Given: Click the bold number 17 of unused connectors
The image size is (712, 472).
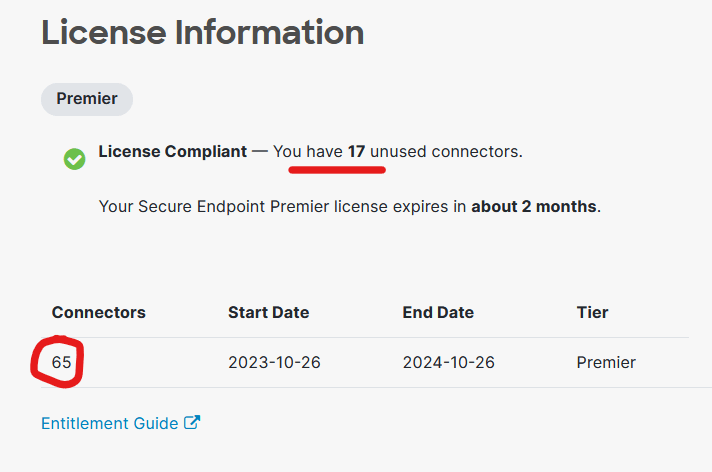Looking at the screenshot, I should (356, 152).
